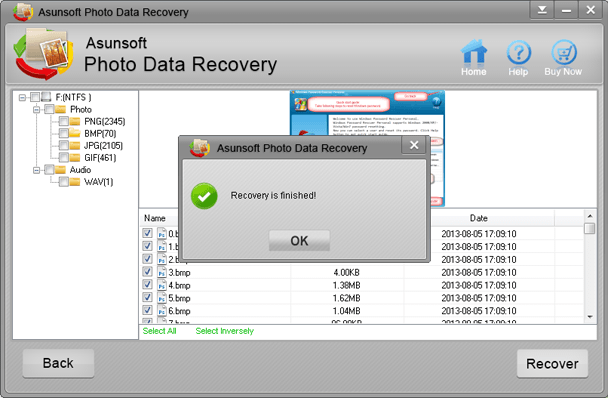Open the Help icon
The height and width of the screenshot is (398, 608).
coord(518,52)
